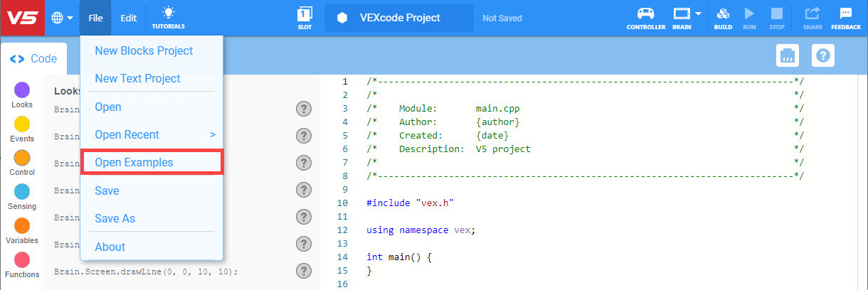Click the Feedback speech bubble icon
The image size is (868, 290).
845,17
